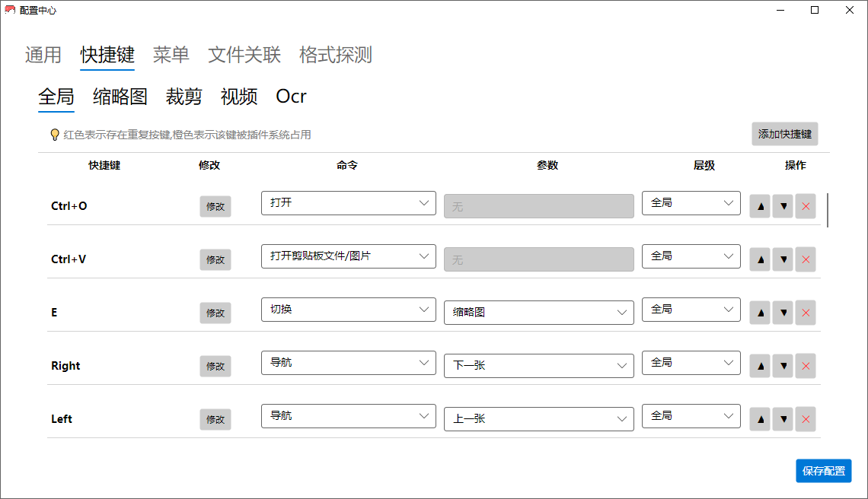
Task: Click 修改 for the Left shortcut
Action: tap(215, 419)
